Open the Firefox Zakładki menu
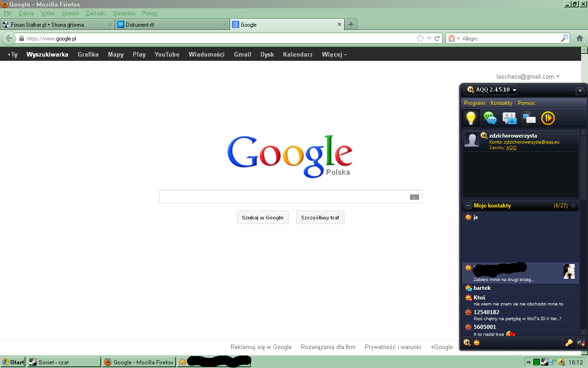This screenshot has height=368, width=588. [96, 13]
